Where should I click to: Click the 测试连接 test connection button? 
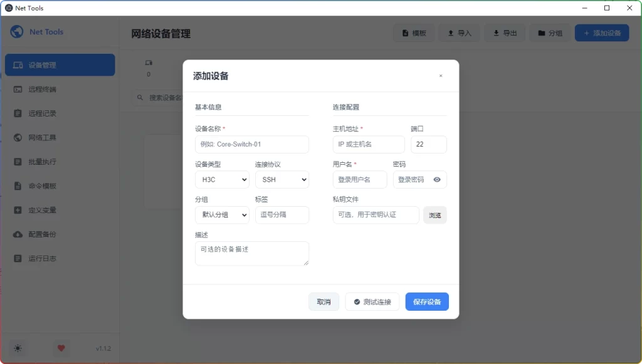pyautogui.click(x=372, y=301)
